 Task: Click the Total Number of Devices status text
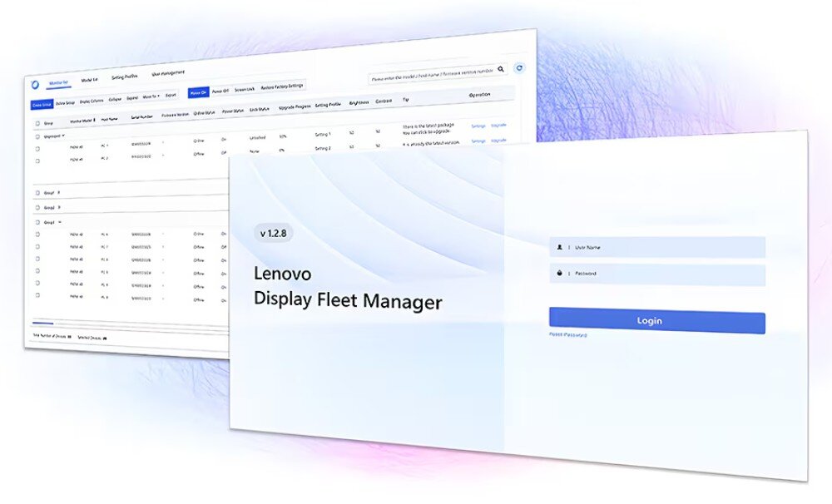click(52, 336)
